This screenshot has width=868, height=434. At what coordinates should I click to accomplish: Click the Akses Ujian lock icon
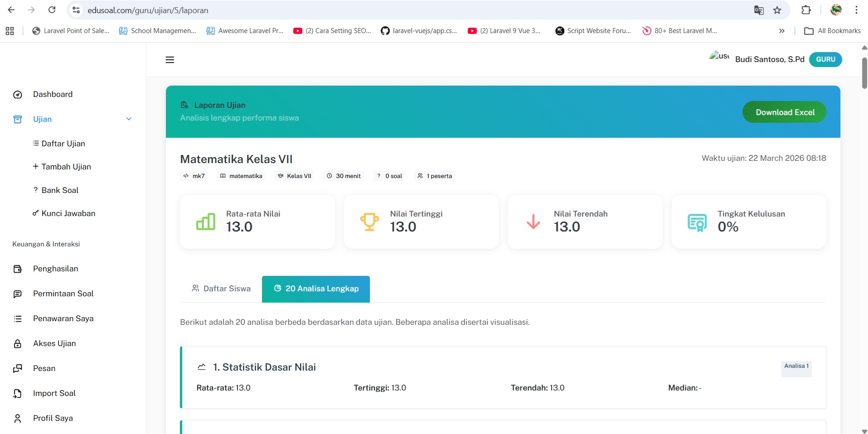18,344
